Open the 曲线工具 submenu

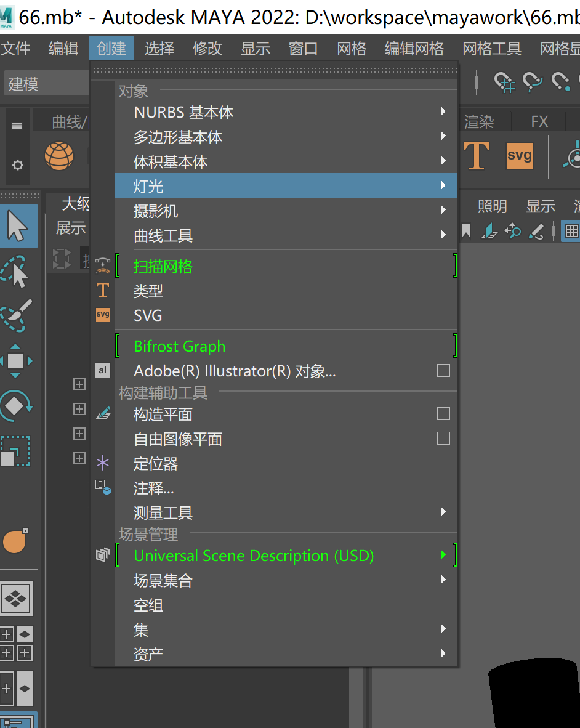click(x=286, y=235)
